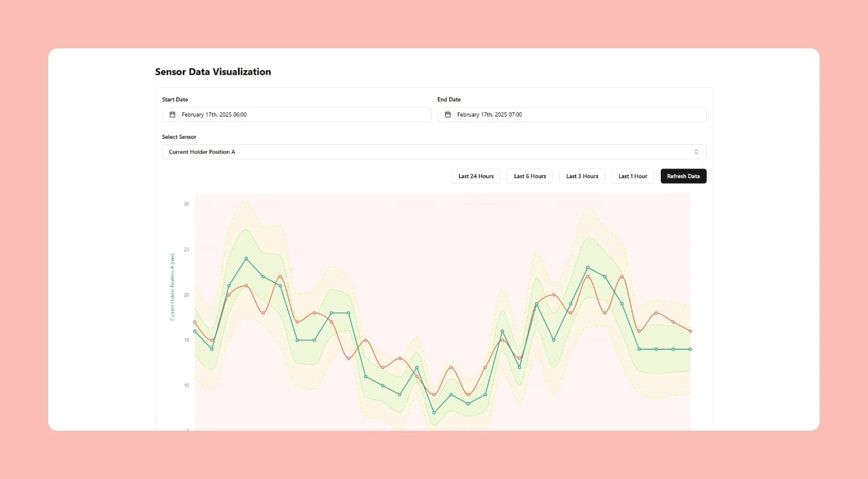This screenshot has height=479, width=868.
Task: Select the Last 3 Hours range
Action: coord(582,176)
